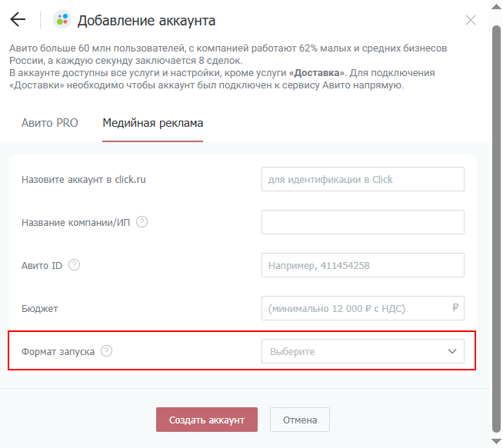Close the add account dialog

point(471,20)
